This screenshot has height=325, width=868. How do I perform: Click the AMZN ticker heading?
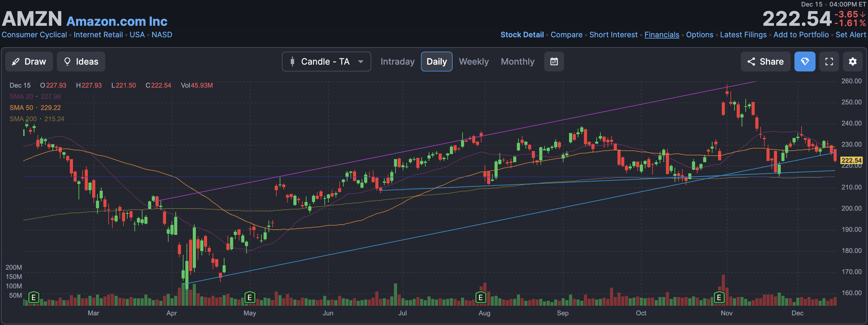[x=32, y=19]
